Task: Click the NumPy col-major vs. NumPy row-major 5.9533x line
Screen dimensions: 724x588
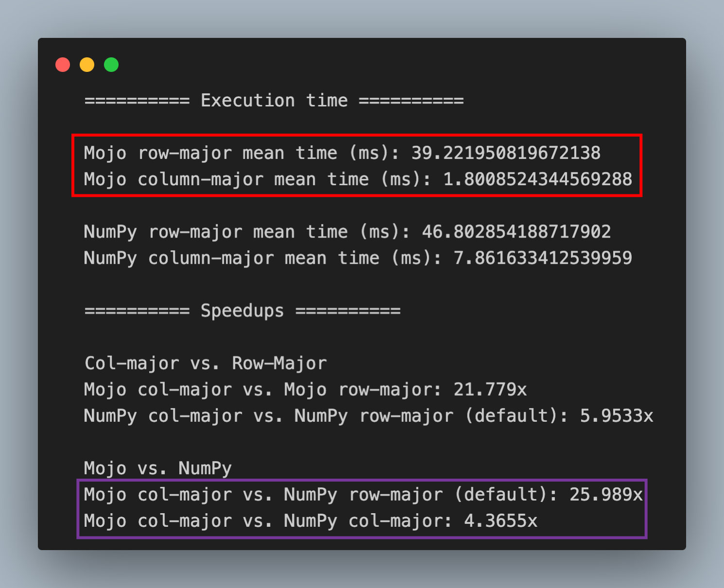Action: (x=368, y=415)
